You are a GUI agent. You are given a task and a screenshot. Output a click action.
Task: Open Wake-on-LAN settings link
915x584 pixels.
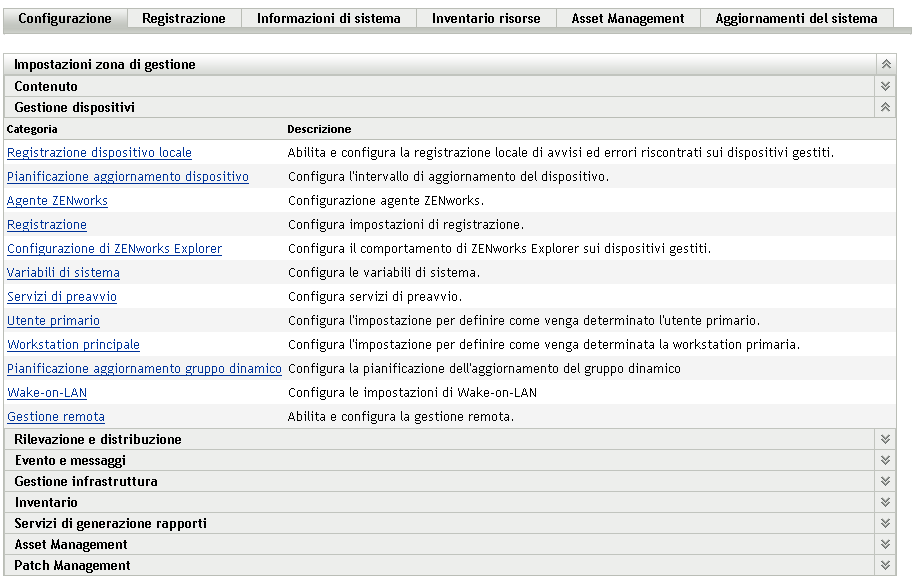[x=47, y=393]
